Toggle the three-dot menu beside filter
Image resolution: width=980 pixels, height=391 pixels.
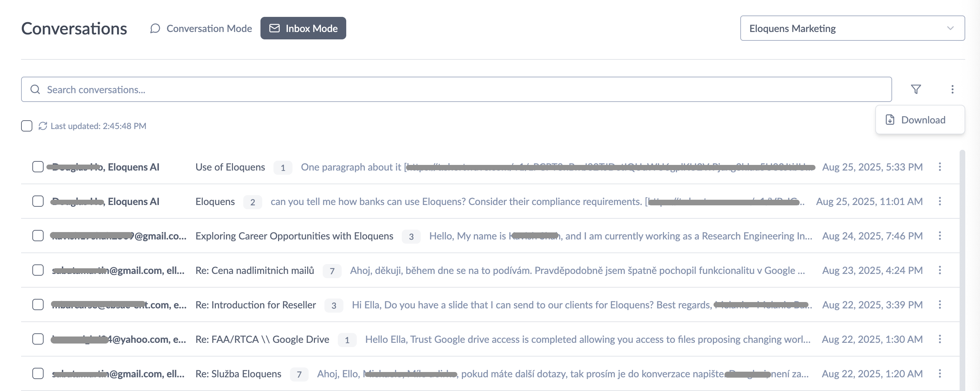click(952, 89)
